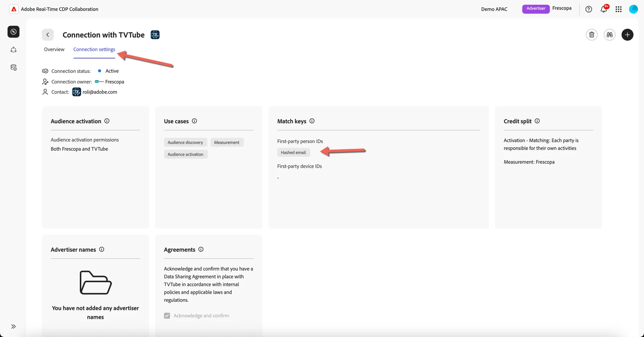Click the binoculars discover icon
Screen dimensions: 644x337
[610, 35]
